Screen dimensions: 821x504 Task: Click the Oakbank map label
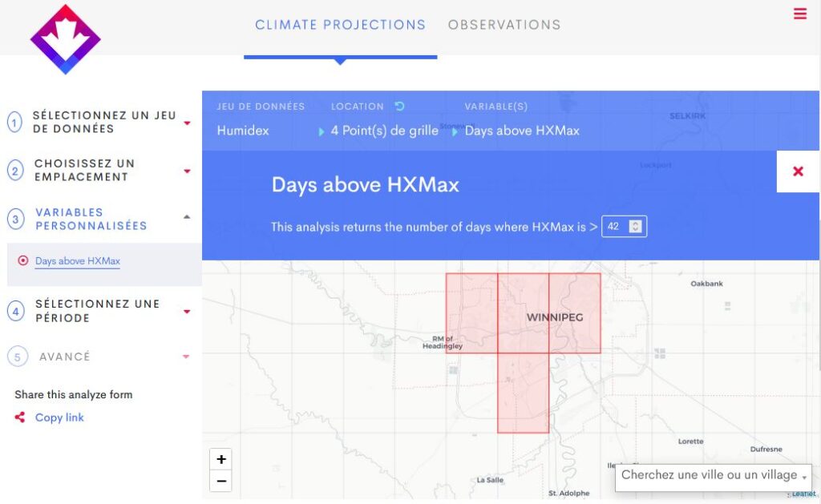[x=706, y=284]
